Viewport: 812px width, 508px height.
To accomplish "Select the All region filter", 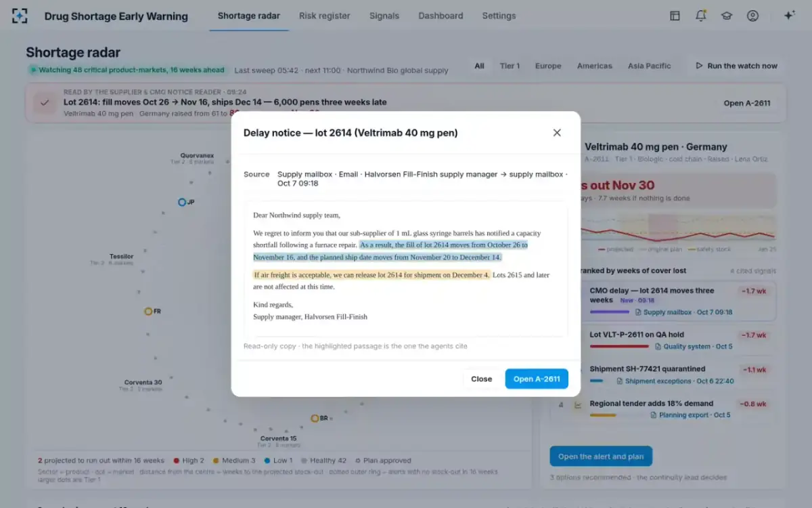I will 479,66.
